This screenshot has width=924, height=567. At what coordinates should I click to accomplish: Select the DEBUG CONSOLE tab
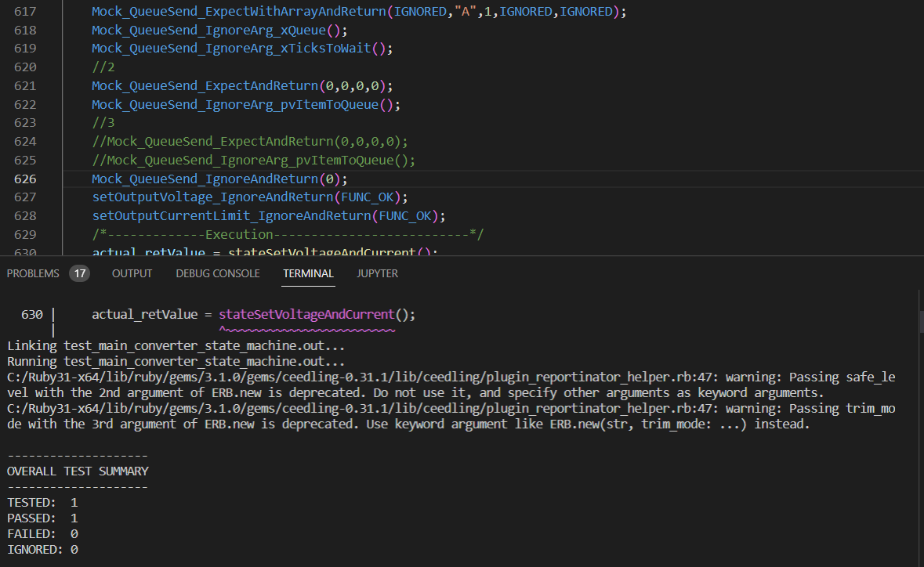[x=217, y=273]
